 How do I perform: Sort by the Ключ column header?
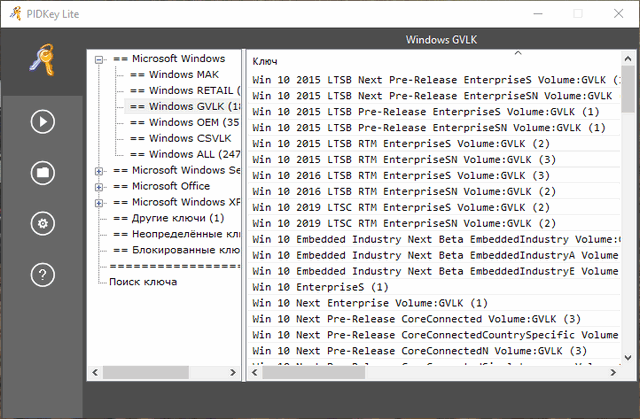coord(266,62)
